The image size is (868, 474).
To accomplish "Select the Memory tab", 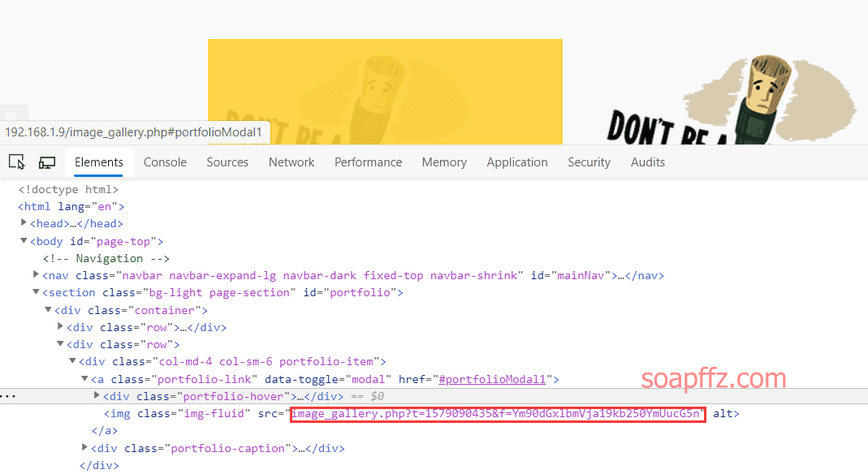I will (444, 162).
